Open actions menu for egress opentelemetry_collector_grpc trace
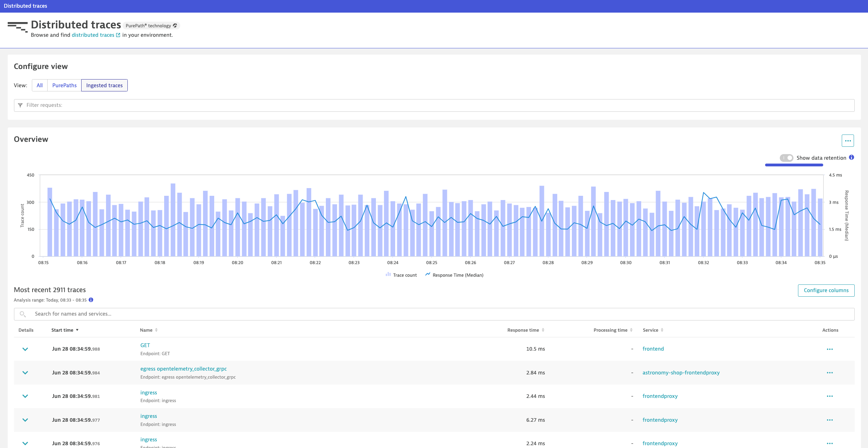This screenshot has width=868, height=448. click(x=830, y=373)
